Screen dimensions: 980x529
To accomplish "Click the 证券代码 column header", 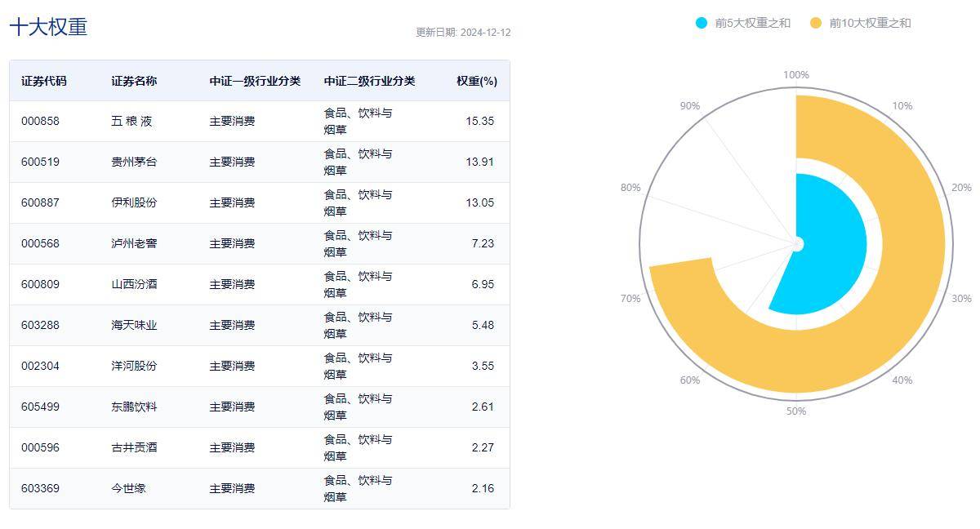I will [x=43, y=81].
